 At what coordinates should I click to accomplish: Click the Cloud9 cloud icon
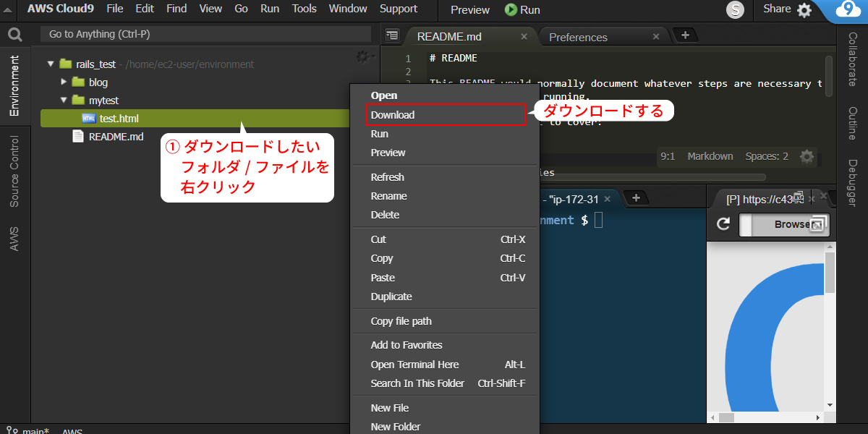847,9
